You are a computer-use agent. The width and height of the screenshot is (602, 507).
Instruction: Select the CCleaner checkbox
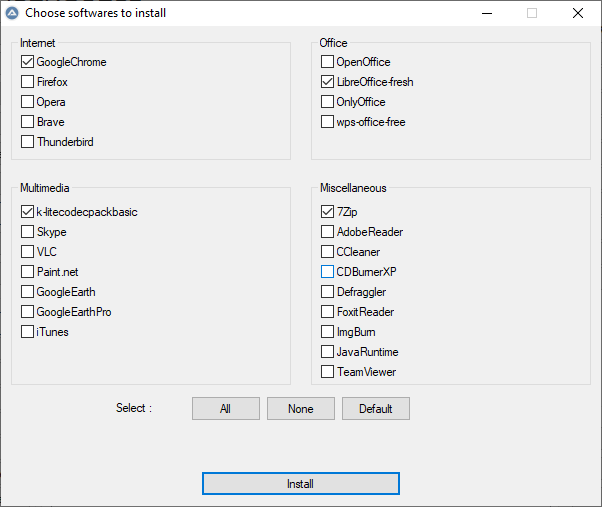327,251
